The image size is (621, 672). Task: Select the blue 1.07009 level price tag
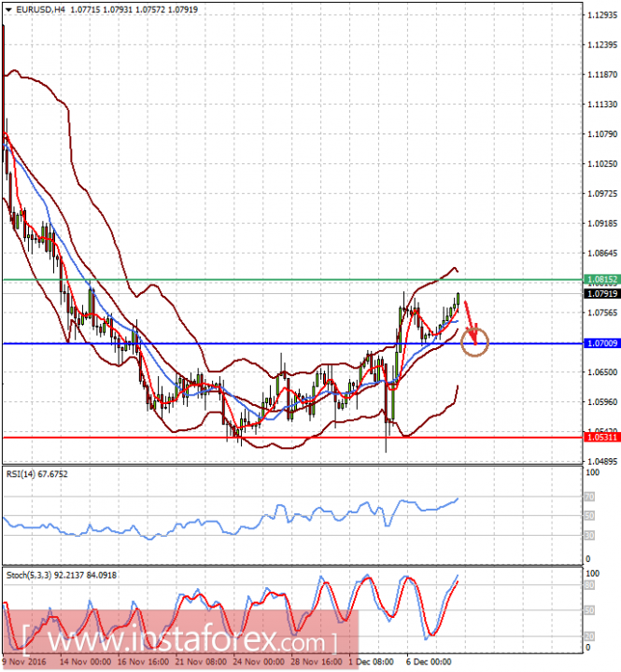coord(602,343)
